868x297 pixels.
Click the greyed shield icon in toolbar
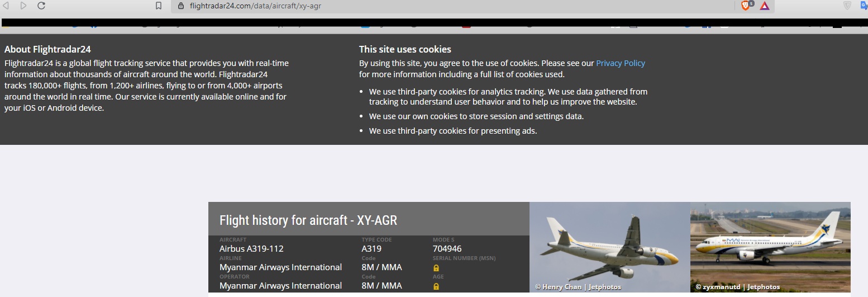[x=847, y=6]
